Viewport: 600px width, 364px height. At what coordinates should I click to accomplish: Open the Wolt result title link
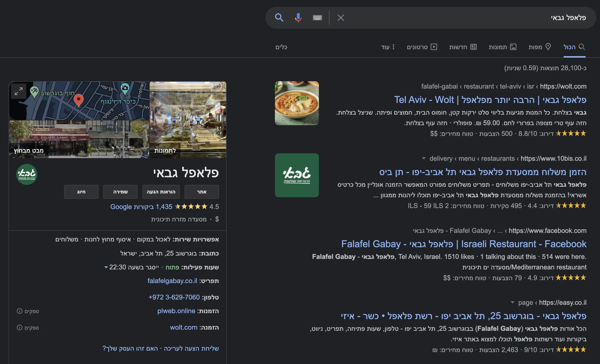pyautogui.click(x=490, y=100)
